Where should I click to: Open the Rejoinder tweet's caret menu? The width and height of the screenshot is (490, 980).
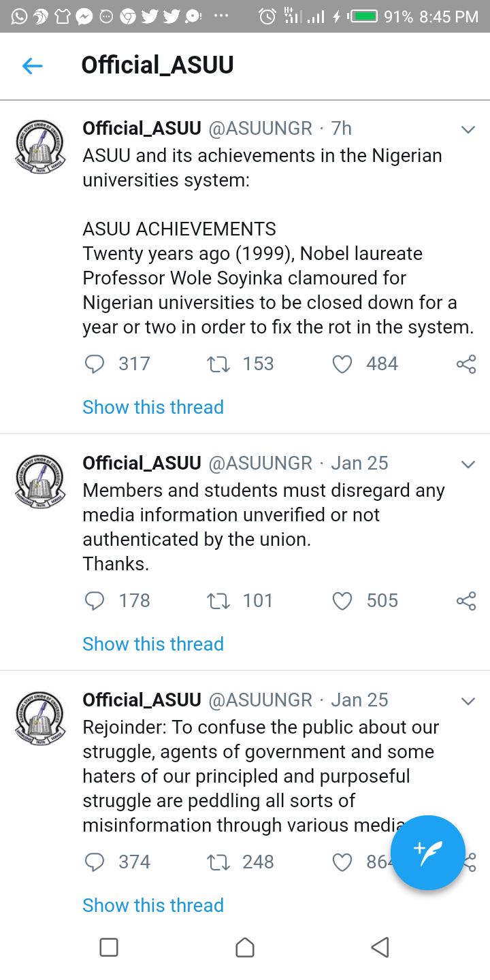[468, 701]
